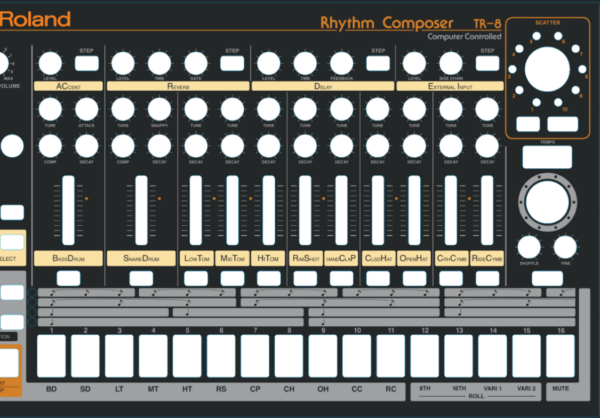Click the Open Hat TUNE knob
The width and height of the screenshot is (600, 418).
[414, 109]
